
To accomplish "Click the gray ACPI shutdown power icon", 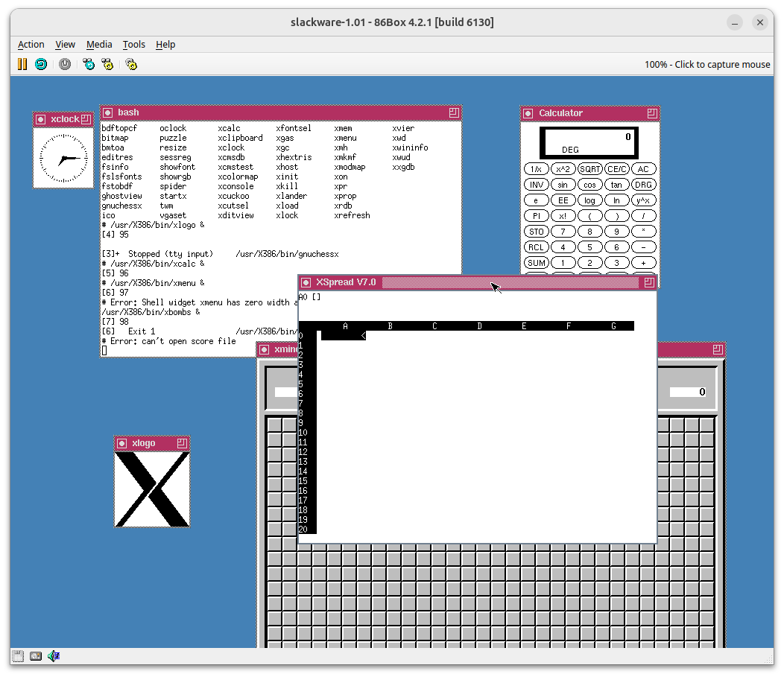I will tap(65, 64).
